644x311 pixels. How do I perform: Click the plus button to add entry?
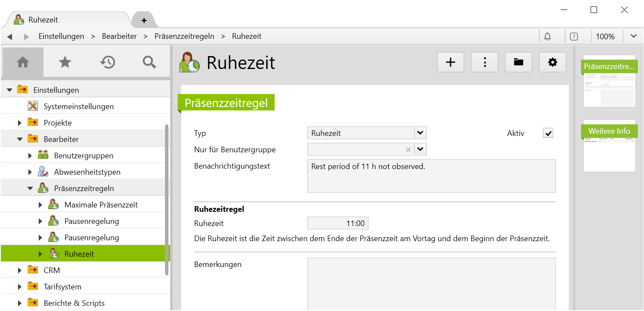pos(450,63)
